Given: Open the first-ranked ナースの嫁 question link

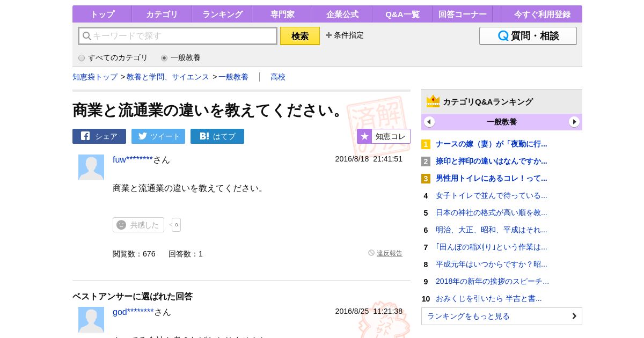Looking at the screenshot, I should pos(491,144).
